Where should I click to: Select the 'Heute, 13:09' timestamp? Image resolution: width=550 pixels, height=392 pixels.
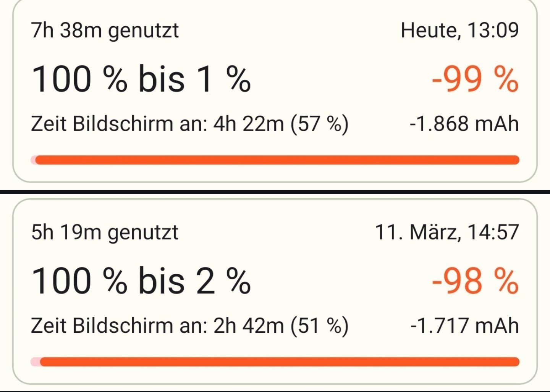[459, 31]
